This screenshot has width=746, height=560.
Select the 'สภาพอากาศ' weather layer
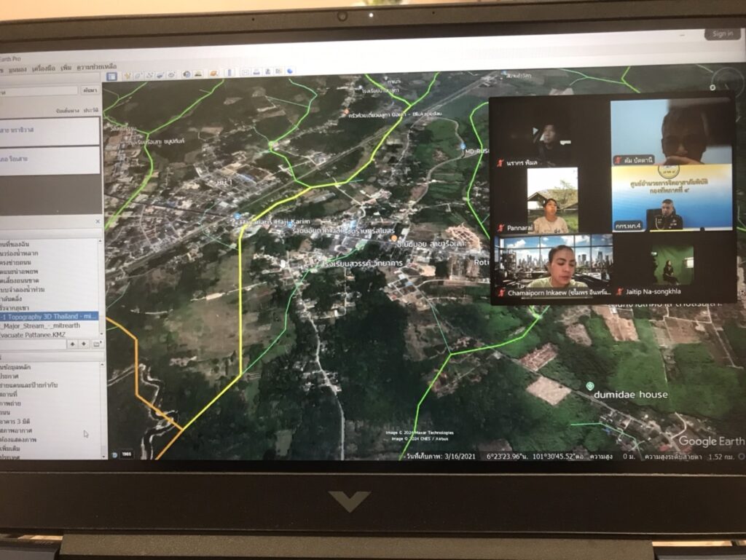tap(17, 430)
